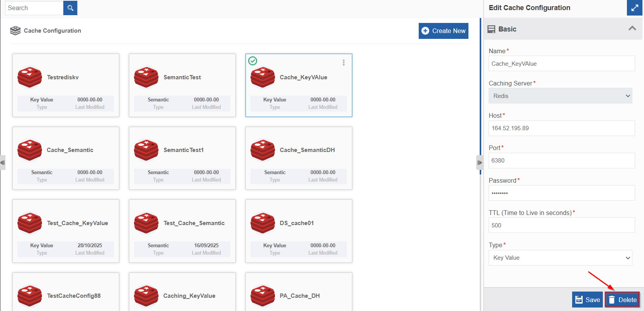Click into the Search field

tap(34, 8)
